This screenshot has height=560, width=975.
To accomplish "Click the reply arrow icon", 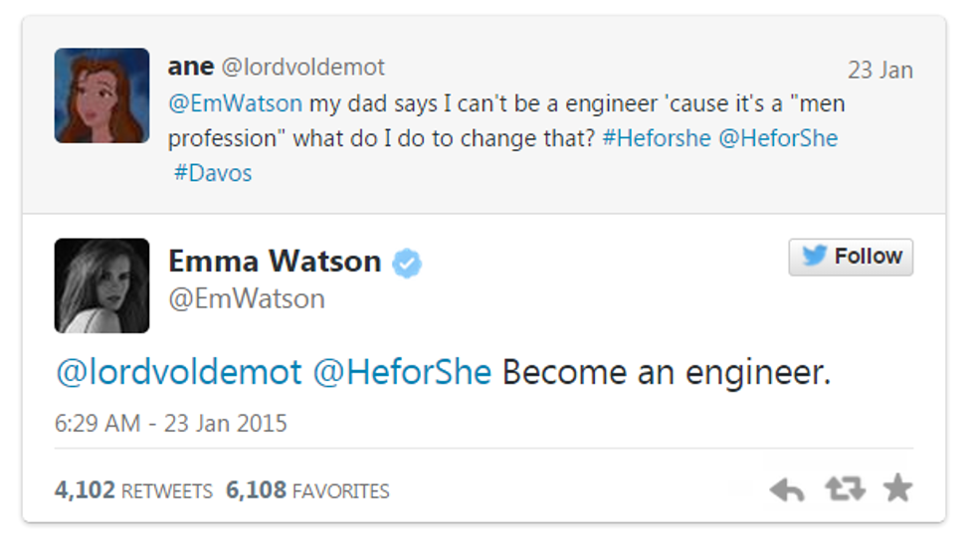I will [787, 489].
